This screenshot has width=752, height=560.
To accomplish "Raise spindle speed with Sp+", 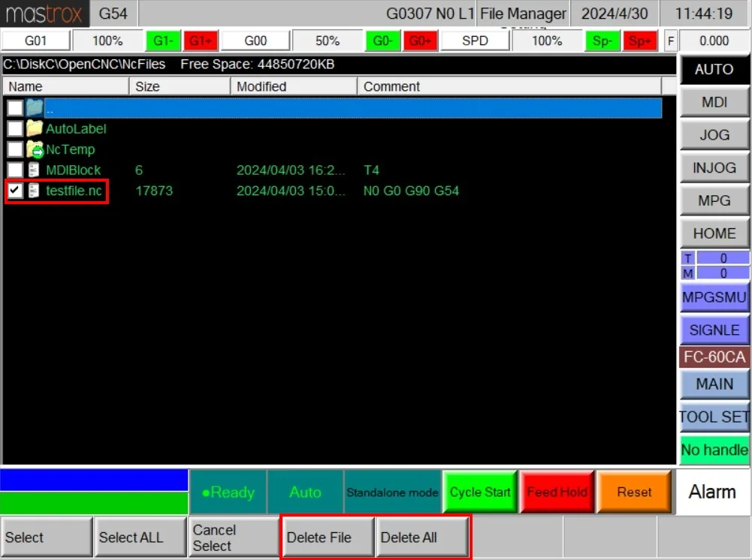I will (640, 41).
